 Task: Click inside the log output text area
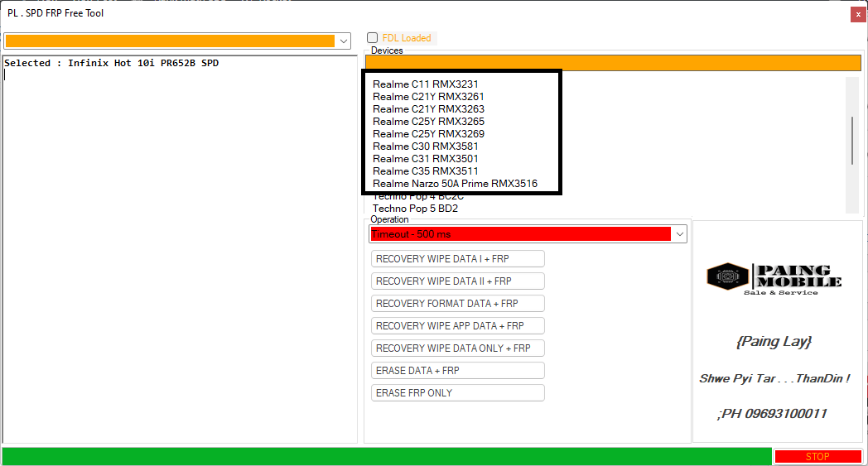180,249
